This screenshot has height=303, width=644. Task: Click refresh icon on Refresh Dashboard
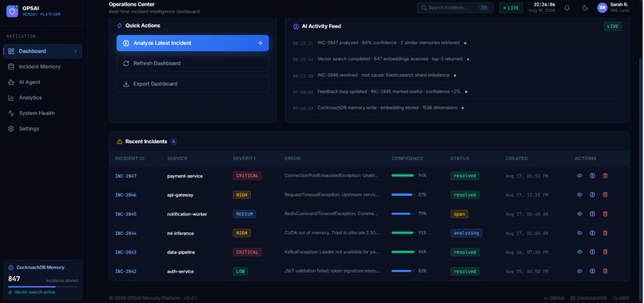point(126,63)
